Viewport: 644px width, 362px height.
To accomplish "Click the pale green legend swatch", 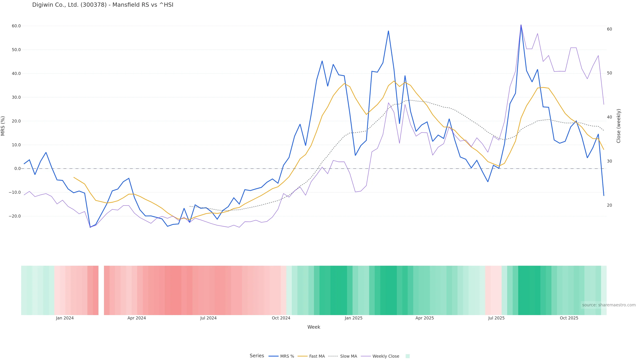I will click(408, 356).
